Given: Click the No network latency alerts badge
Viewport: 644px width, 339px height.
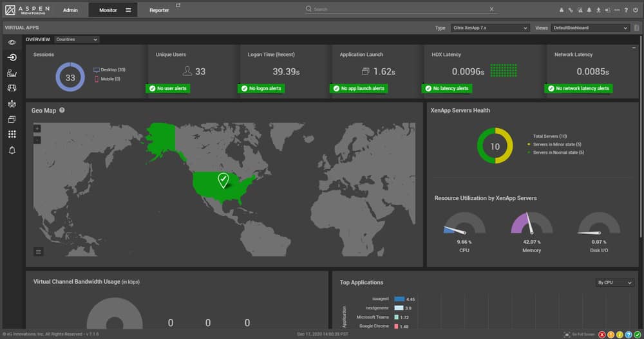Looking at the screenshot, I should click(578, 88).
